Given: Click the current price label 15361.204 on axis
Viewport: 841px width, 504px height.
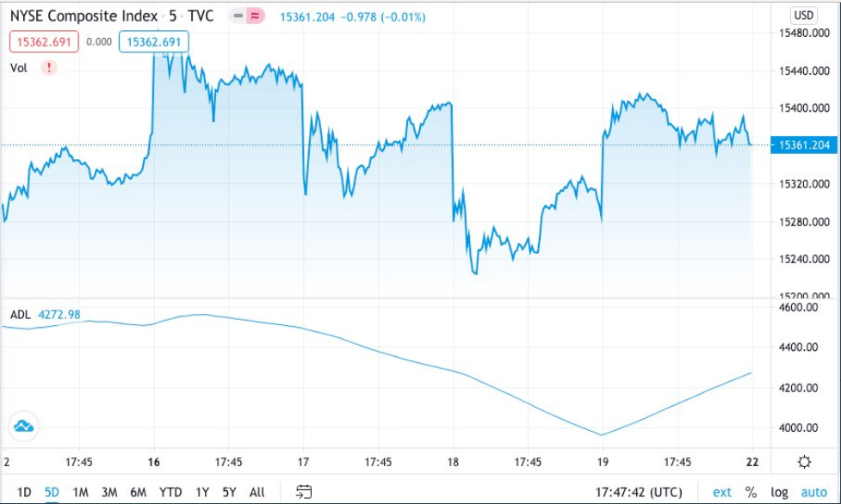Looking at the screenshot, I should coord(804,146).
